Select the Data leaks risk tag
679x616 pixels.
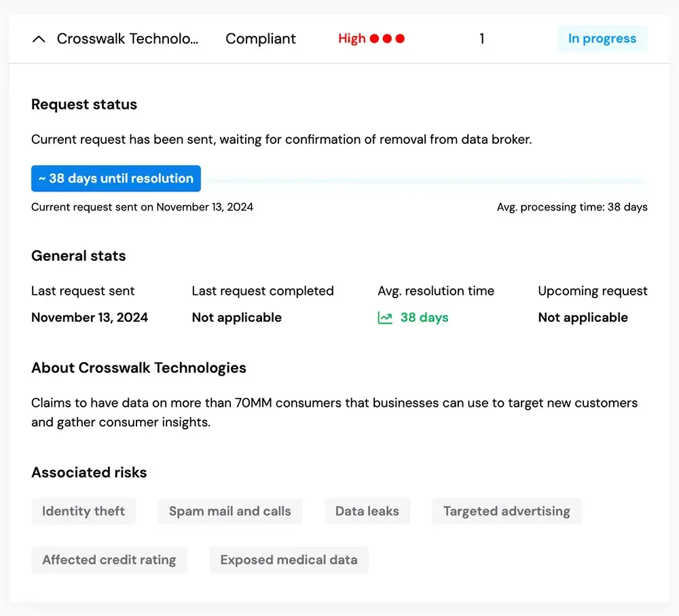[367, 511]
